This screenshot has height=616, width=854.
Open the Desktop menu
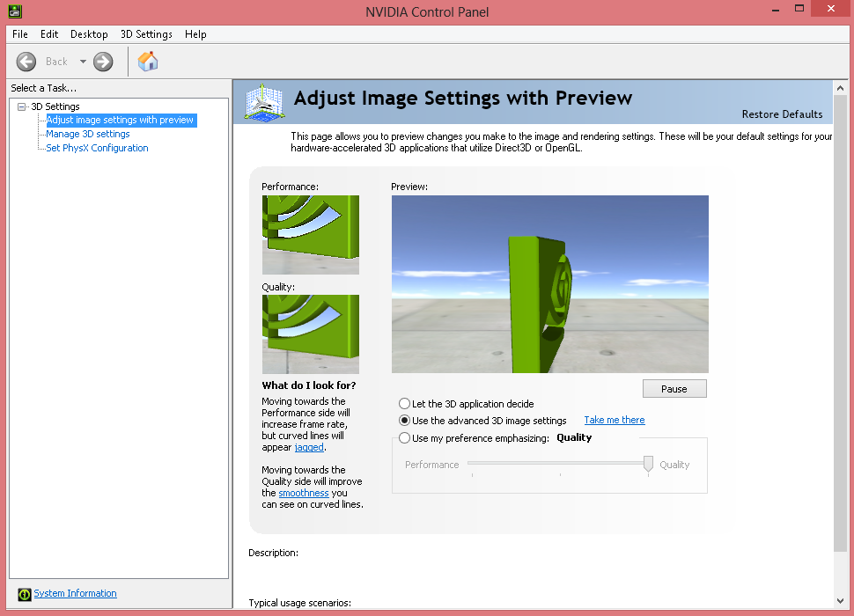tap(89, 34)
